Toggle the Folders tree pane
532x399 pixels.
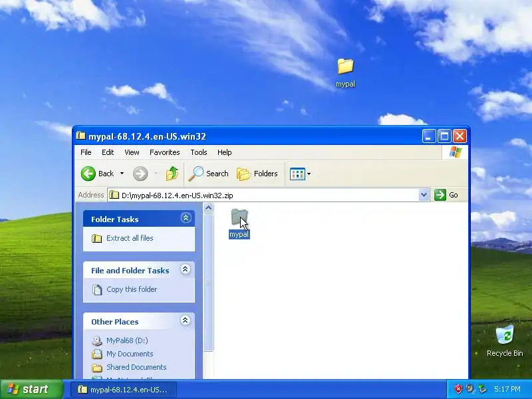pos(257,174)
